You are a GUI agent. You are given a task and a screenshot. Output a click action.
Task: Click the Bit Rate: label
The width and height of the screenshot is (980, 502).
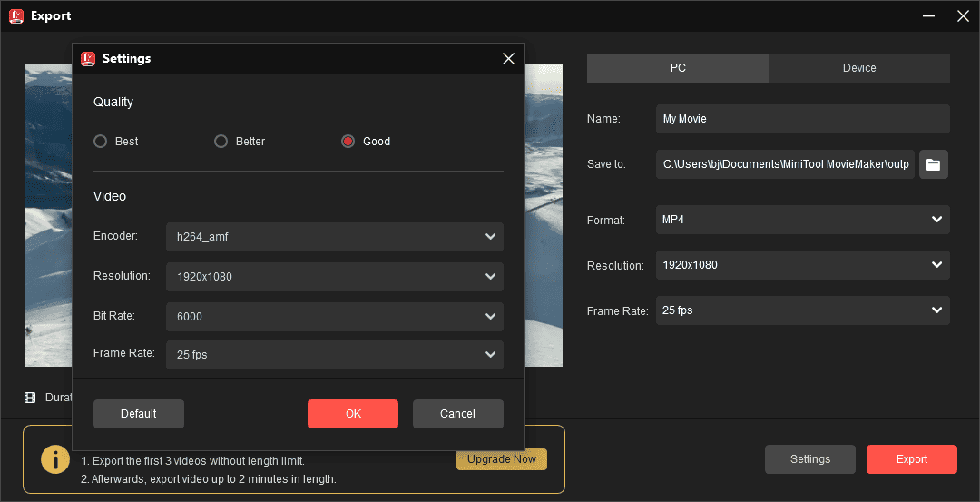(x=114, y=316)
